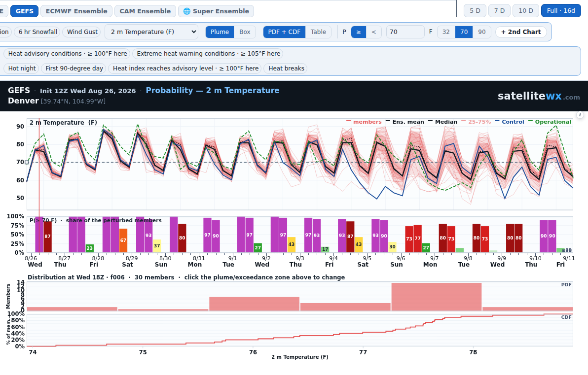Add a 2nd Chart
The height and width of the screenshot is (375, 588).
[521, 32]
